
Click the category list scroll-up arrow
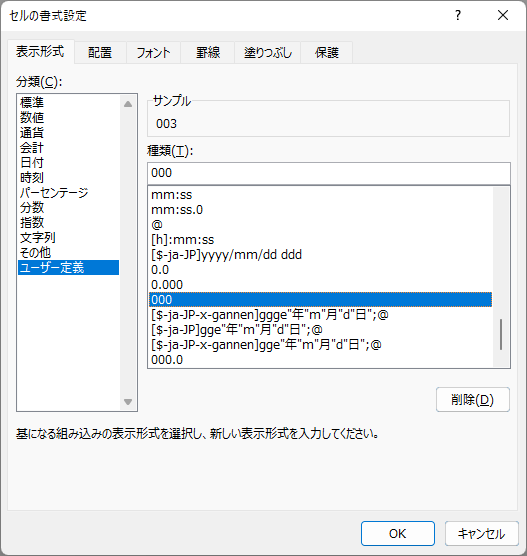click(128, 104)
